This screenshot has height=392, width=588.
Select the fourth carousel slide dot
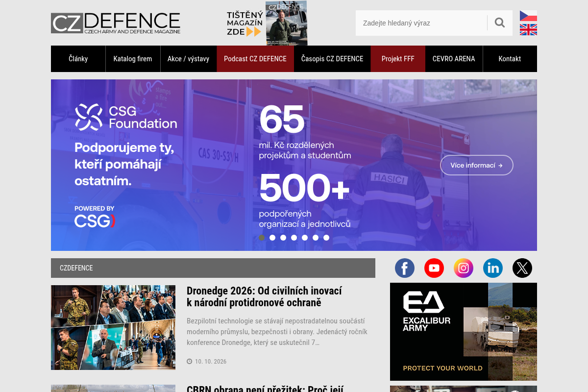tap(294, 238)
